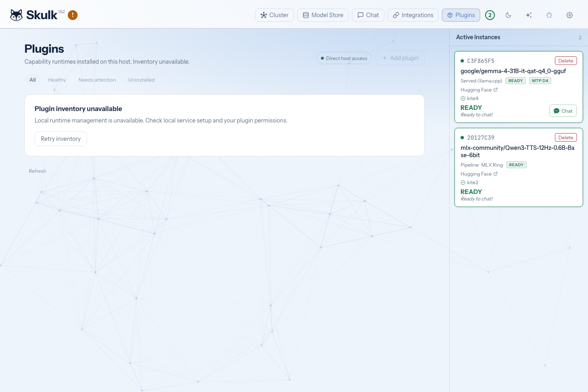Delete instance C3F865F5
Viewport: 588px width, 392px height.
(566, 61)
